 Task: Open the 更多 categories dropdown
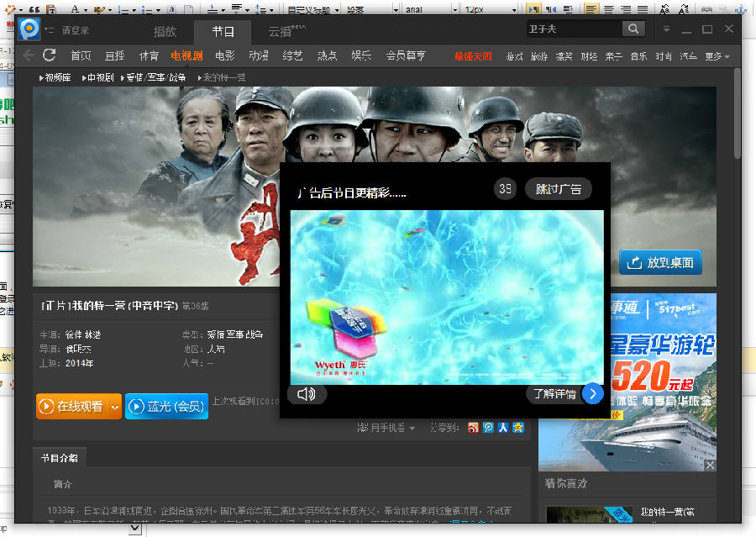tap(717, 56)
